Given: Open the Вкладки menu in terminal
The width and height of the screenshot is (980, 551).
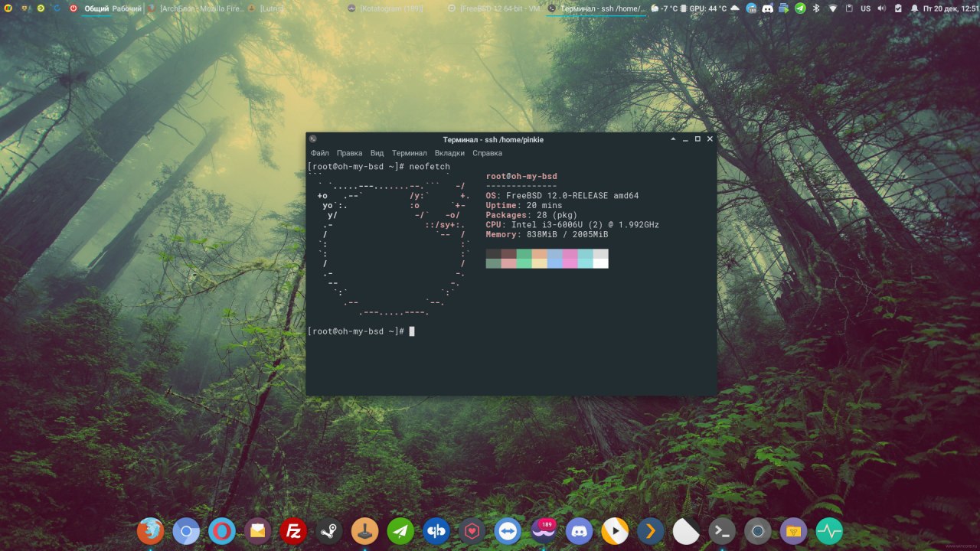Looking at the screenshot, I should click(x=449, y=153).
